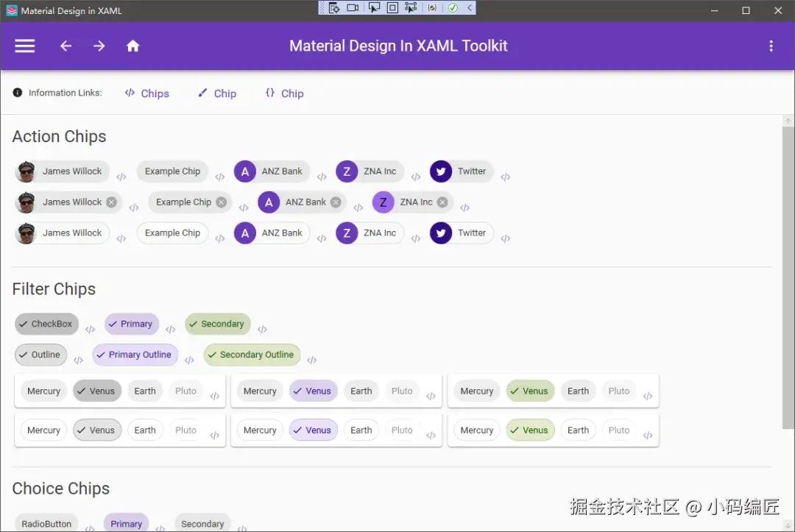Viewport: 795px width, 532px height.
Task: Go forward with the right arrow icon
Action: (x=99, y=46)
